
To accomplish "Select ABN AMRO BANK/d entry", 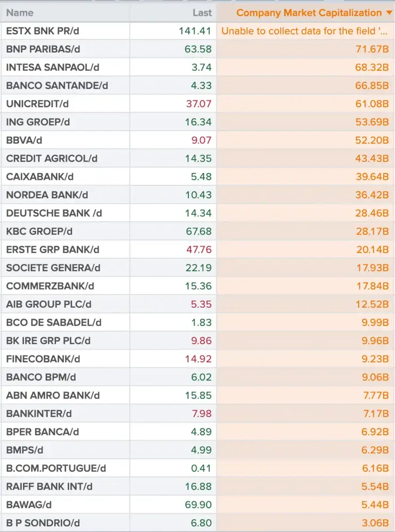I will (53, 395).
